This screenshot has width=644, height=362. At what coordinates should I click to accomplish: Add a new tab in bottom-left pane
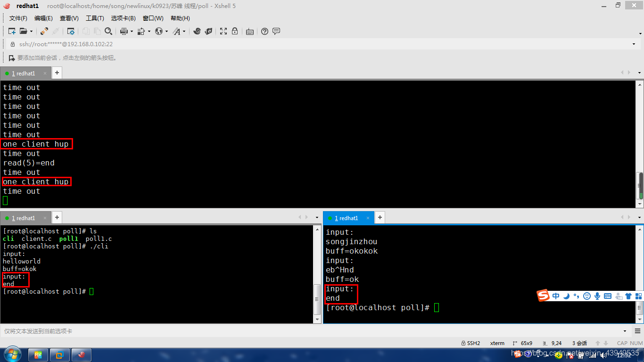pyautogui.click(x=57, y=217)
